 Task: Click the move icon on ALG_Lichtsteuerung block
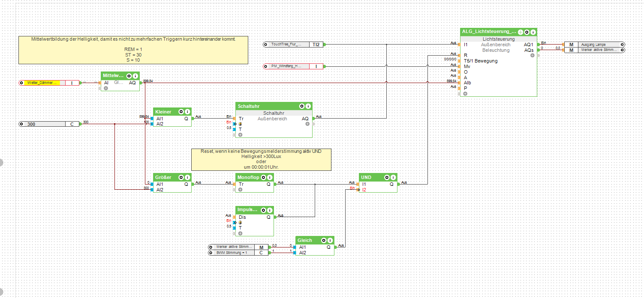coord(520,32)
